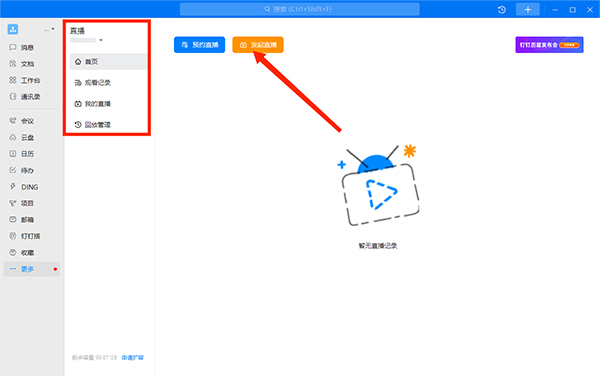
Task: Select 首页 home tab in live panel
Action: point(108,62)
